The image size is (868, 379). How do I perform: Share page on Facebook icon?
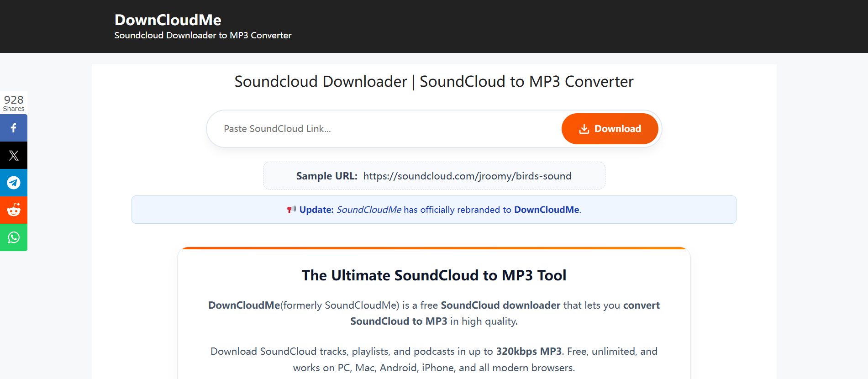point(14,128)
